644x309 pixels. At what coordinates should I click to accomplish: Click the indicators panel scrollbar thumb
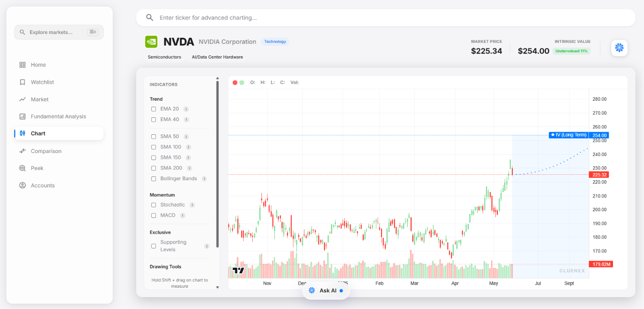click(x=218, y=164)
